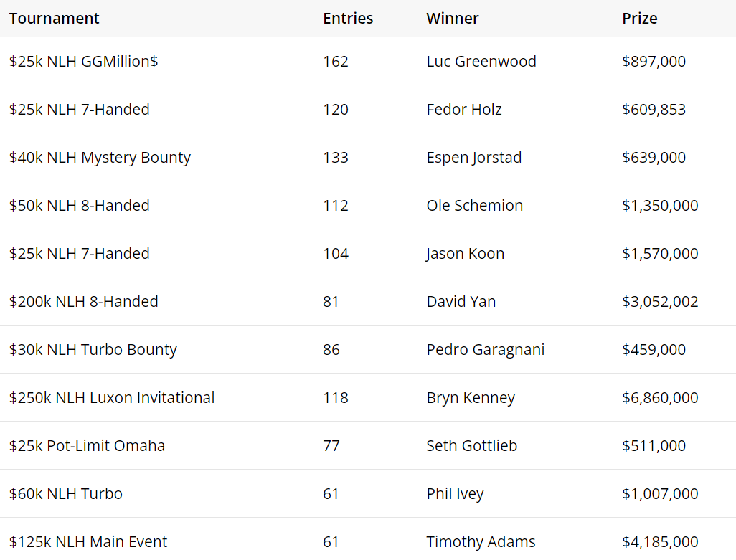Click winner name Timothy Adams
This screenshot has height=560, width=736.
click(481, 542)
